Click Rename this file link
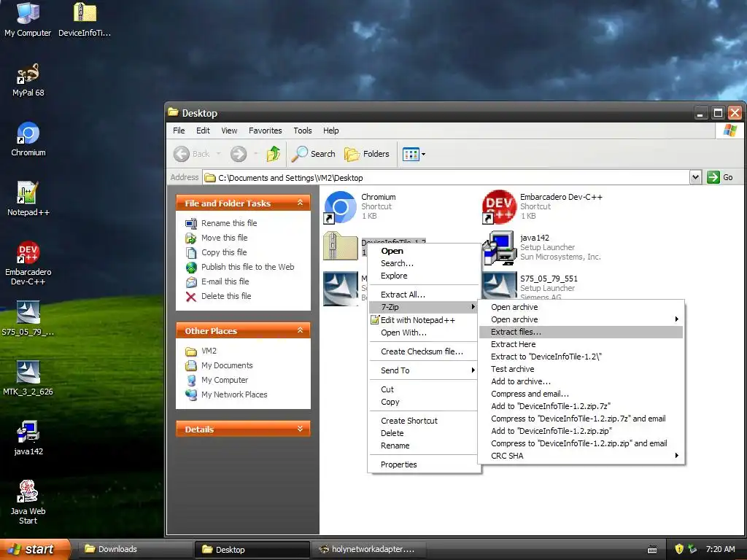The height and width of the screenshot is (560, 747). [x=229, y=223]
